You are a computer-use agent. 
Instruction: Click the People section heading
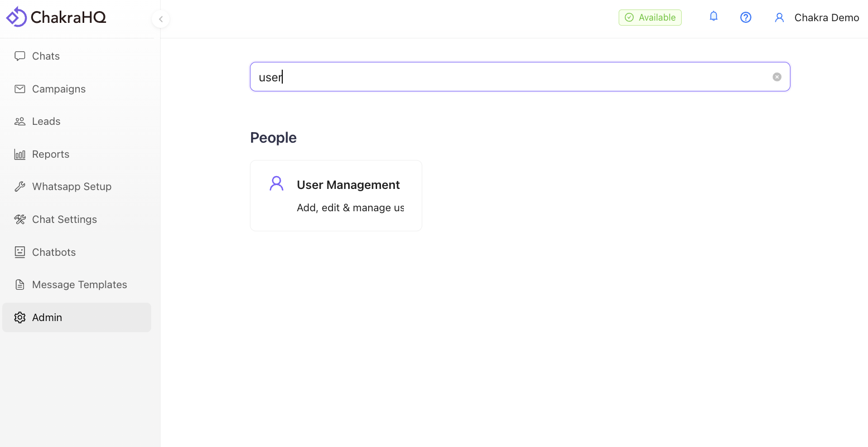[273, 138]
